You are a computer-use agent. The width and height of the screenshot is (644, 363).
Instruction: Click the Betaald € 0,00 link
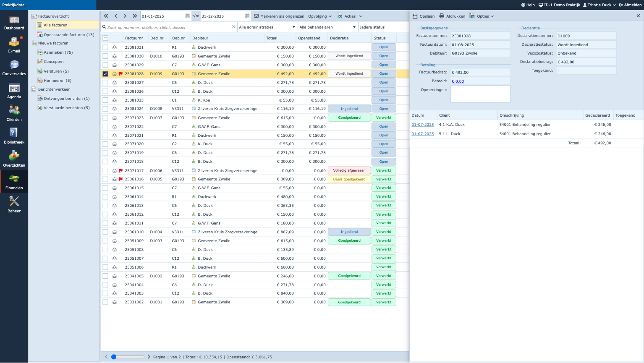458,81
